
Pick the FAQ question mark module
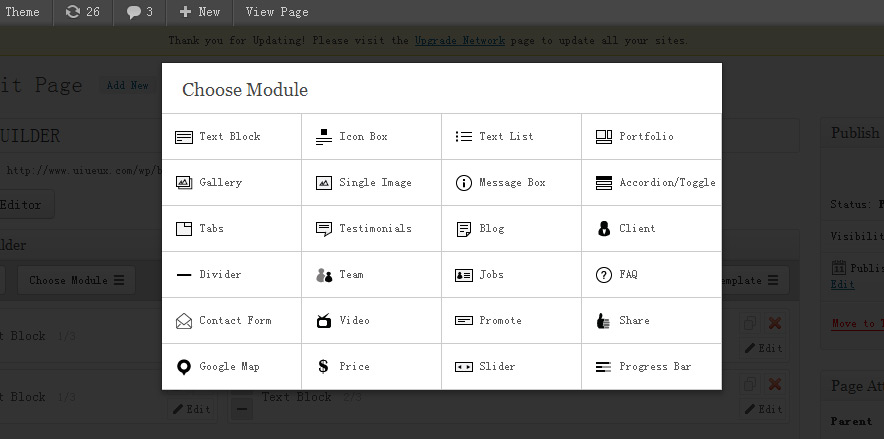tap(604, 275)
